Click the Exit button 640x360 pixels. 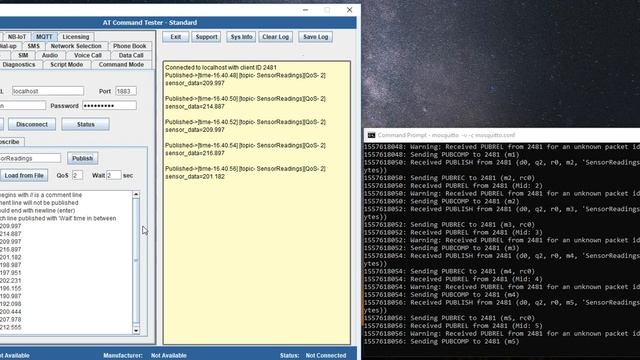176,37
